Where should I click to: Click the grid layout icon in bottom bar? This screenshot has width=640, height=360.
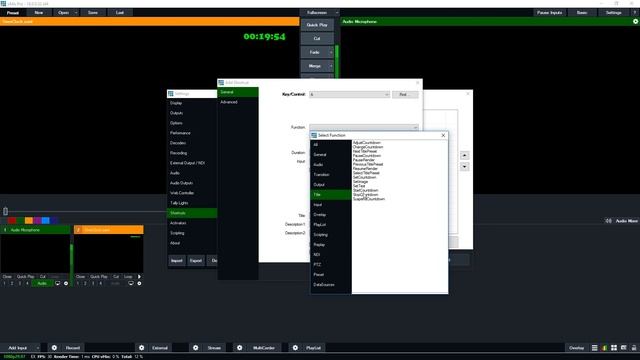[614, 348]
